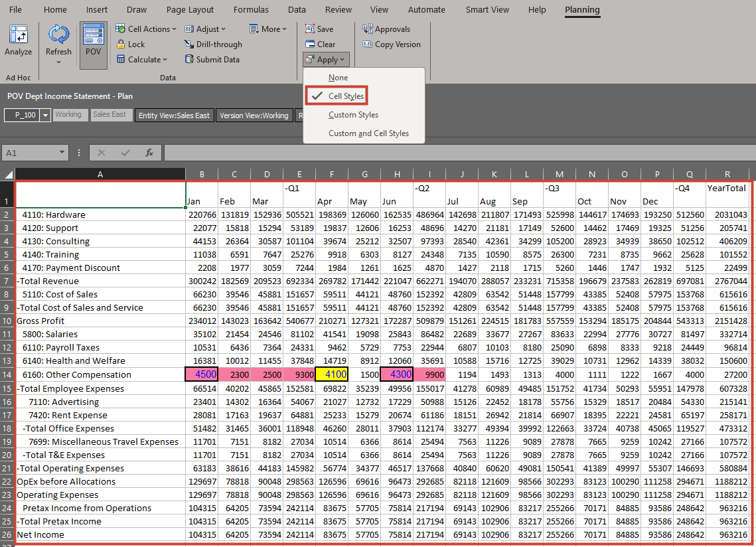Click the -Q3 column heading

552,188
